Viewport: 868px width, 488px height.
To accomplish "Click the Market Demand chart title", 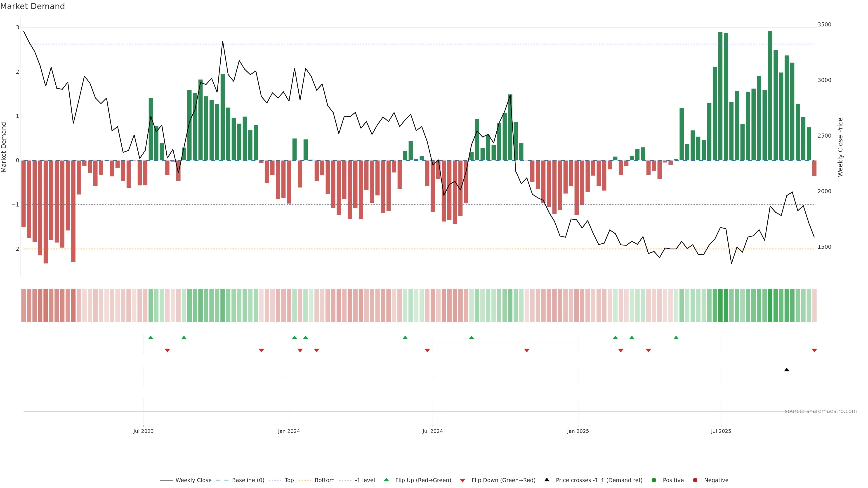I will (x=32, y=6).
